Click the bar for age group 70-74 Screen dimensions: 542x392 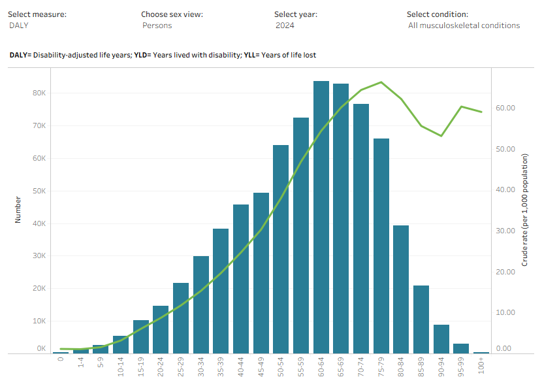pos(361,229)
